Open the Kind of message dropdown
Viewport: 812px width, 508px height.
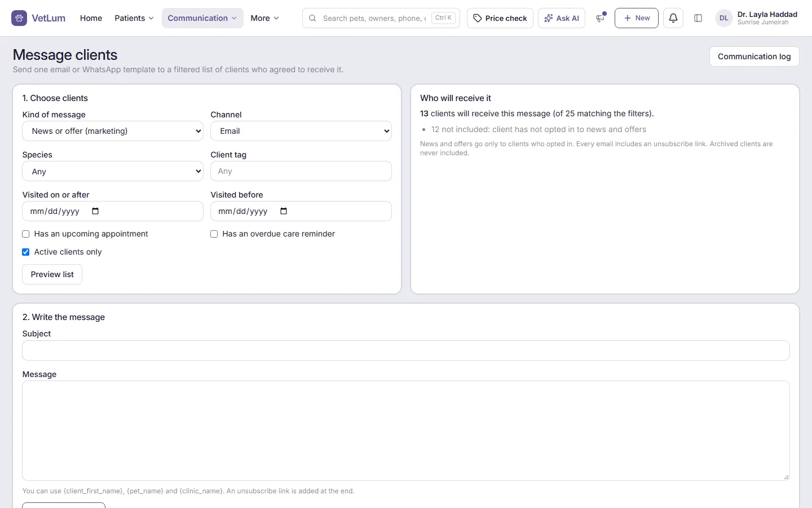113,131
